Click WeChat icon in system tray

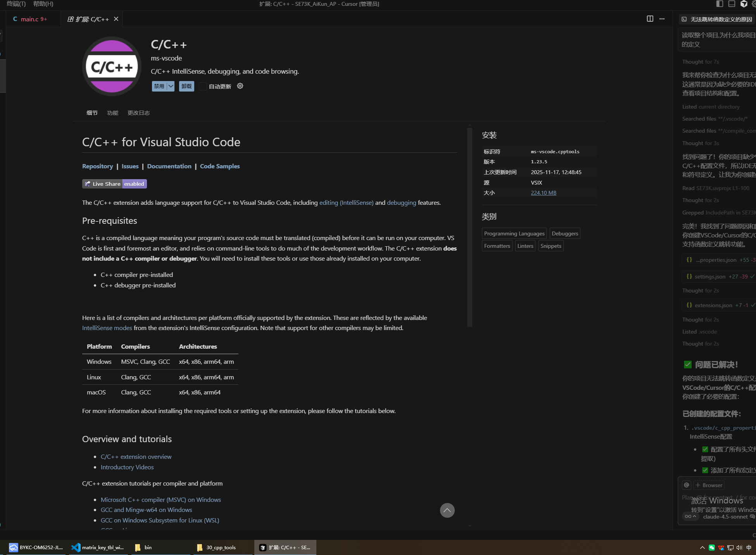[x=711, y=548]
